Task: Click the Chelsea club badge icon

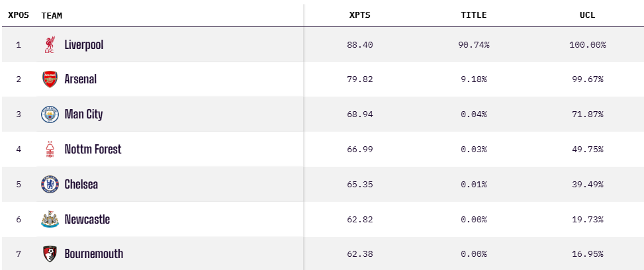Action: click(50, 185)
